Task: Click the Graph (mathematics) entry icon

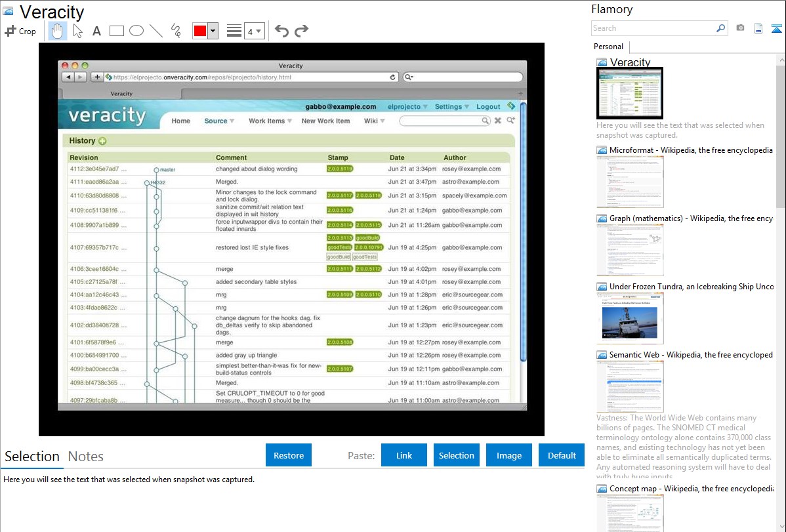Action: pos(602,218)
